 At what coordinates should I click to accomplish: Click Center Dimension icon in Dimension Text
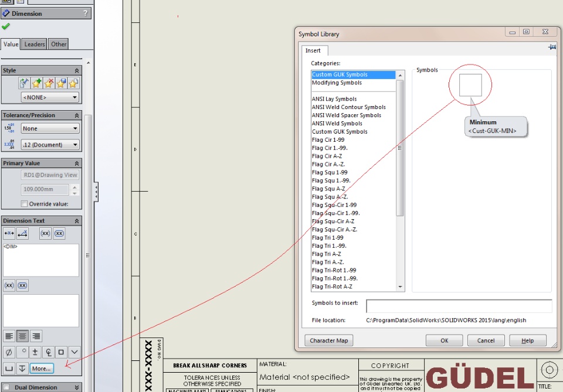9,233
